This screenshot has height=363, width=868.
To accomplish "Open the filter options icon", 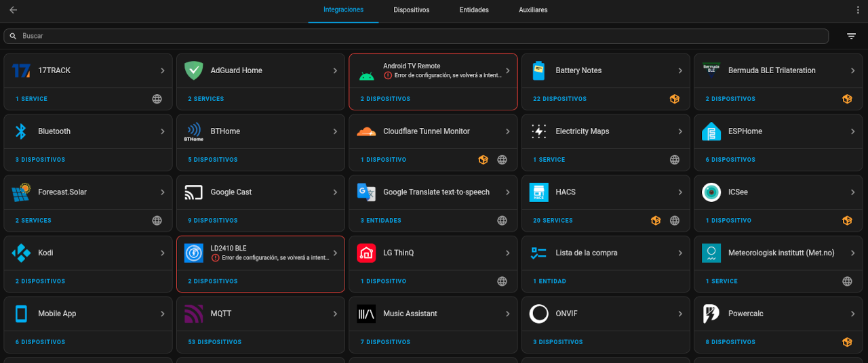I will [x=852, y=36].
